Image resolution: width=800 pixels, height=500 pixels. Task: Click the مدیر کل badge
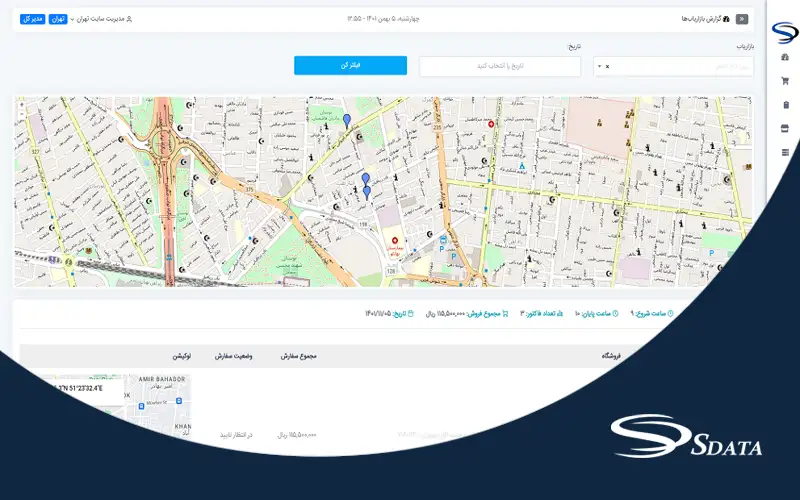pos(31,19)
